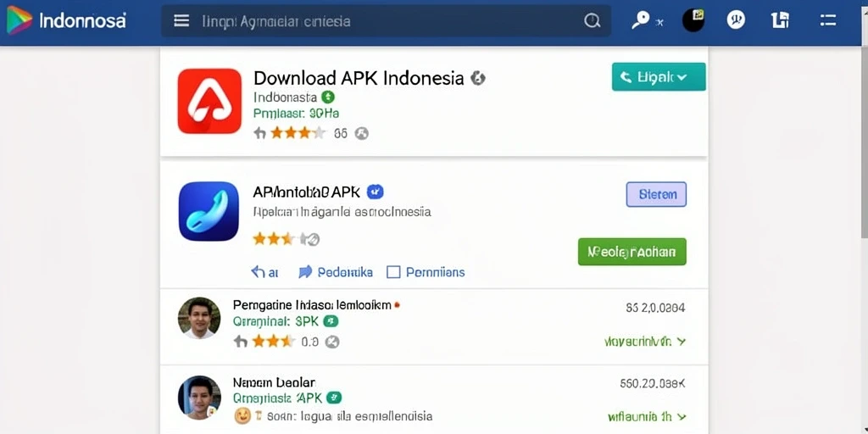Click the Pengatine Iidasoi lemlooikm title
This screenshot has width=868, height=434.
pos(312,305)
